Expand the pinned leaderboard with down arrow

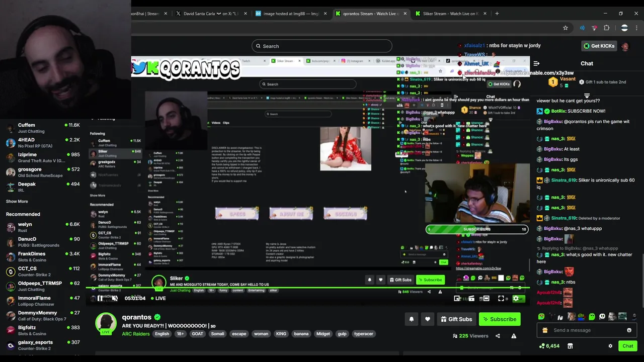coord(587,95)
